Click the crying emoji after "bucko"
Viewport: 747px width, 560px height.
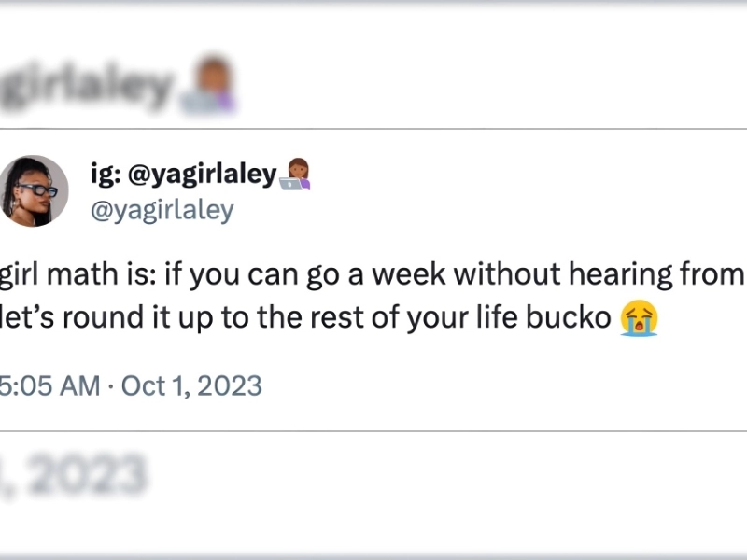pos(639,318)
